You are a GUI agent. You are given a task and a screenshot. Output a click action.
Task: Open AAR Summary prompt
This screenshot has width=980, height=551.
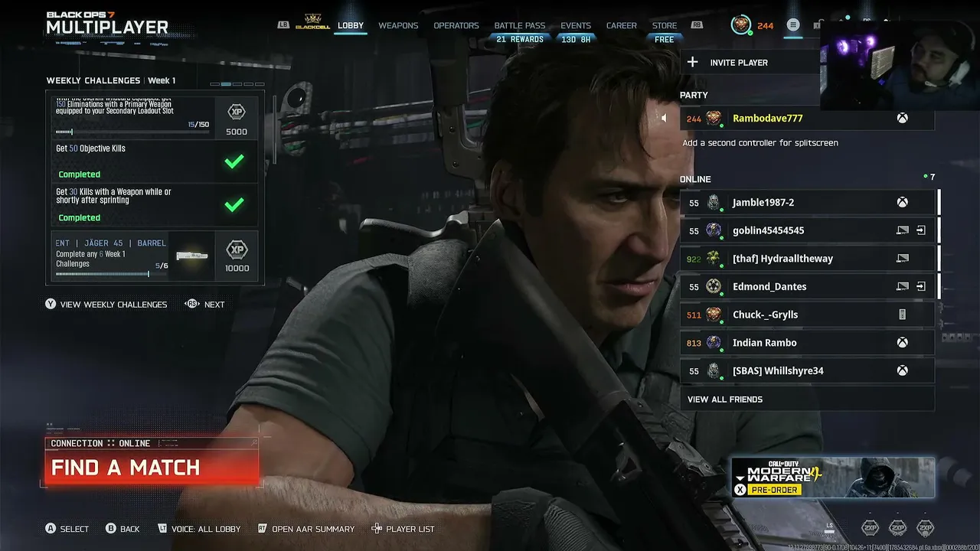coord(305,529)
